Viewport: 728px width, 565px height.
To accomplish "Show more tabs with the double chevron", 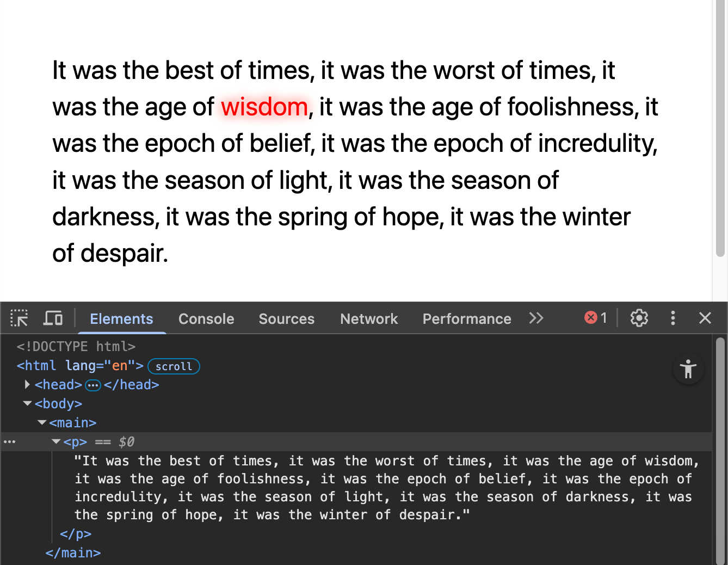I will (536, 318).
